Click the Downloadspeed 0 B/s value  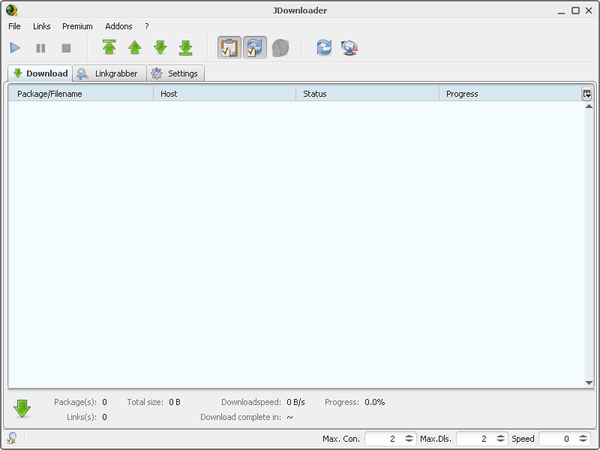[296, 402]
